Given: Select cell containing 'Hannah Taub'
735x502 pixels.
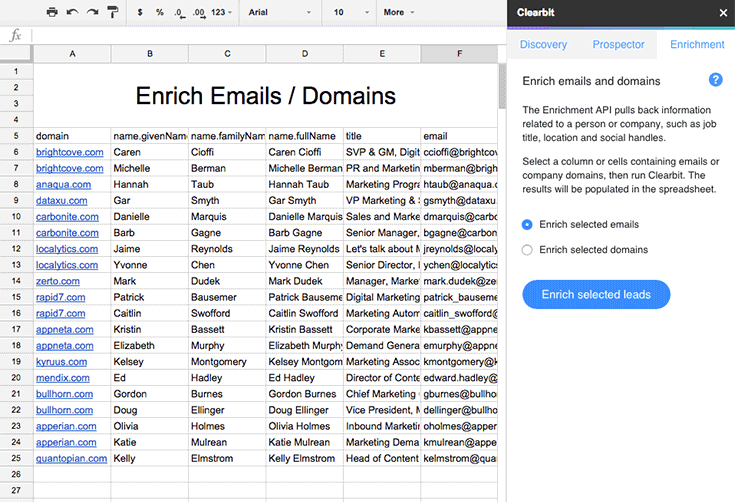Looking at the screenshot, I should (305, 185).
